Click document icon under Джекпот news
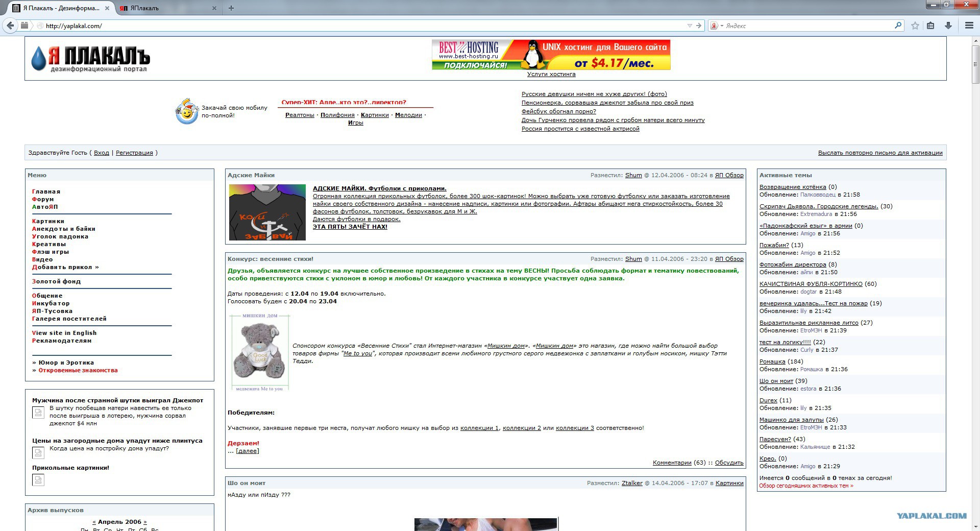Image resolution: width=980 pixels, height=531 pixels. tap(38, 413)
